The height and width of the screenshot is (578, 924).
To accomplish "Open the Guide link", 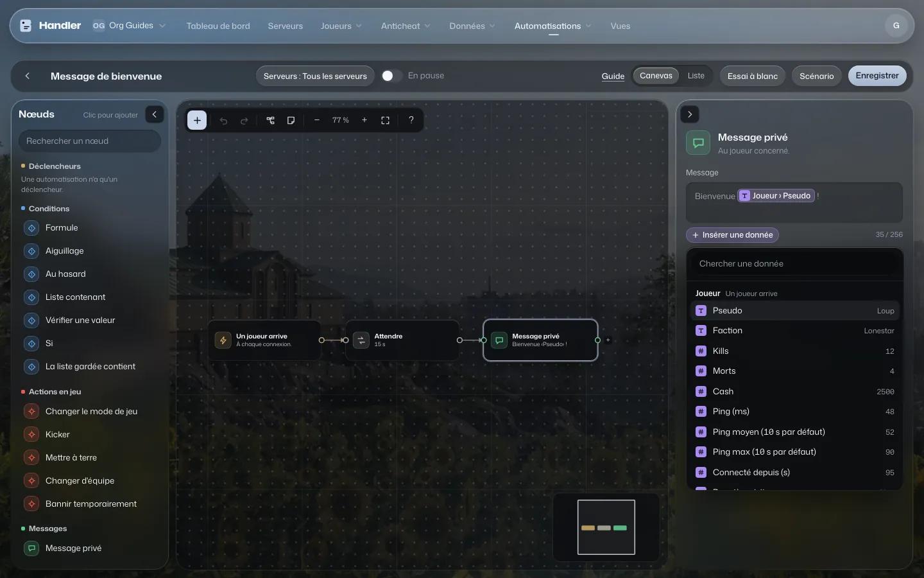I will tap(613, 76).
